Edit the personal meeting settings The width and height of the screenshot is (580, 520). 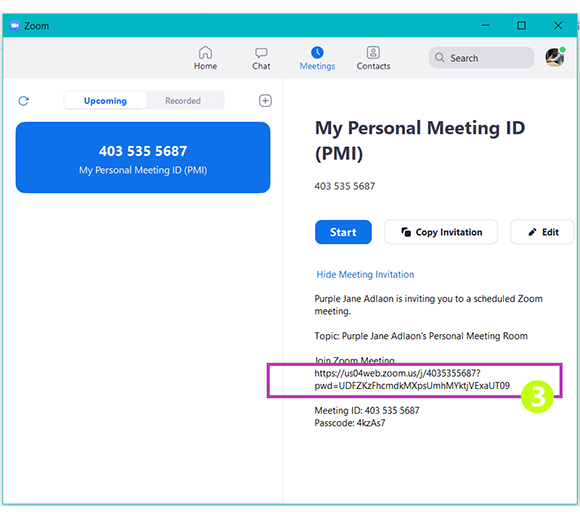pos(542,232)
